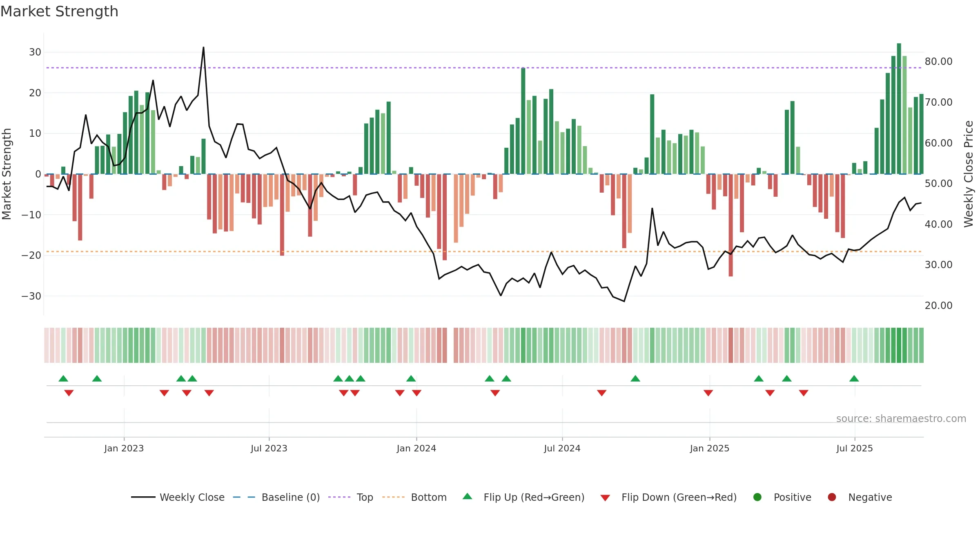
Task: Click the −20 tick on the left axis
Action: 31,256
